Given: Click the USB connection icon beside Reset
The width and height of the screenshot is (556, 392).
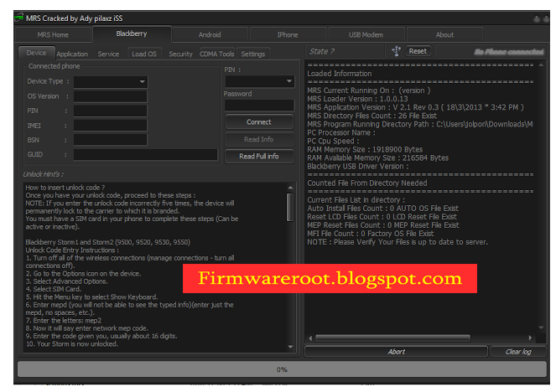Looking at the screenshot, I should [396, 51].
